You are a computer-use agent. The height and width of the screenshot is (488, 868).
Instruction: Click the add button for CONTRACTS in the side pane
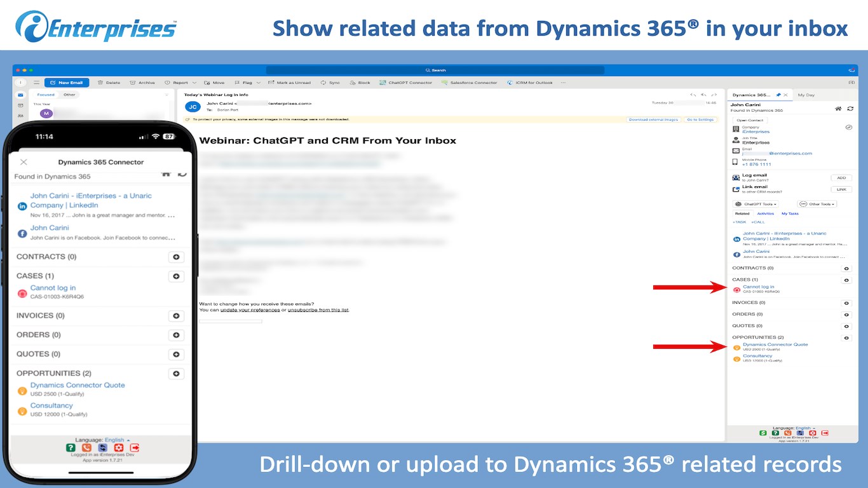point(846,268)
